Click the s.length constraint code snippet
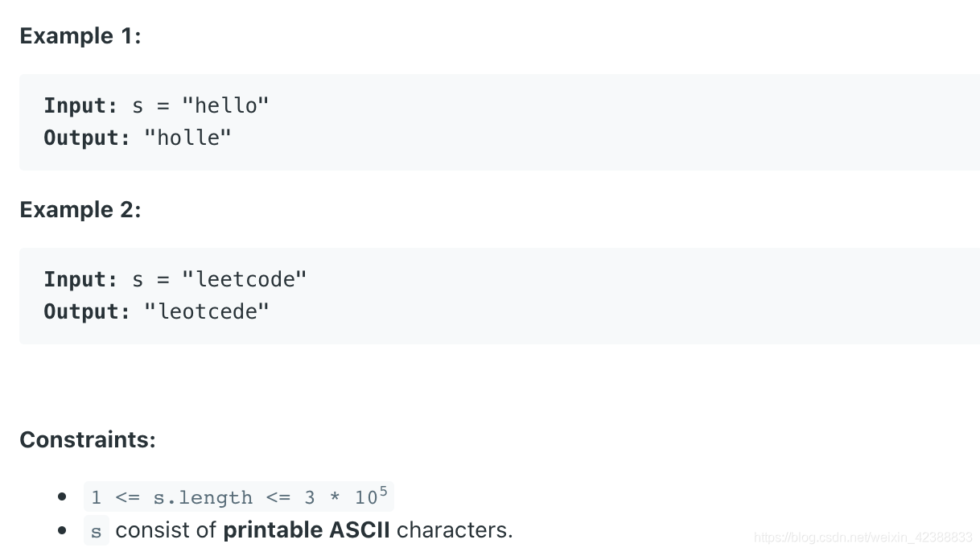 coord(238,497)
